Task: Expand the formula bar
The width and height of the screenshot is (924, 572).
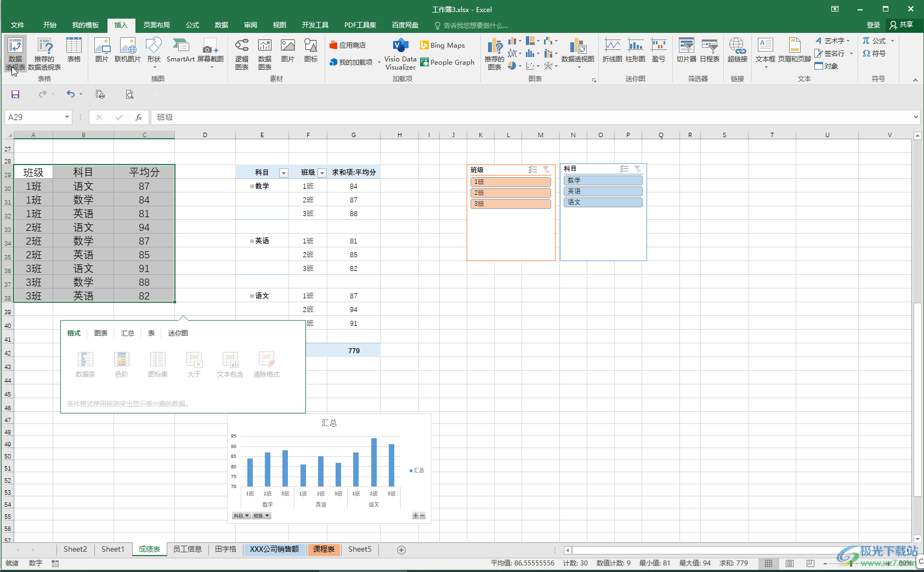Action: [x=916, y=117]
